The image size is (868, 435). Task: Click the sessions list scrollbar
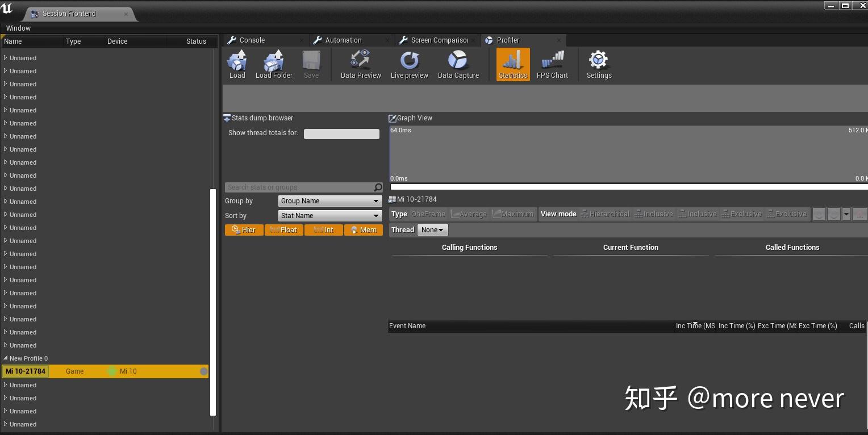click(214, 301)
